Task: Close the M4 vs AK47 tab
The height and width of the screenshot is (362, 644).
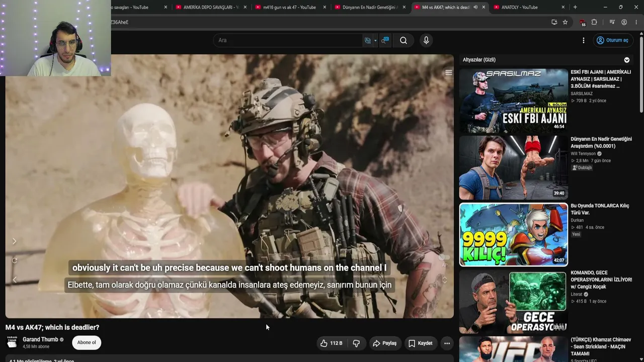Action: point(484,7)
